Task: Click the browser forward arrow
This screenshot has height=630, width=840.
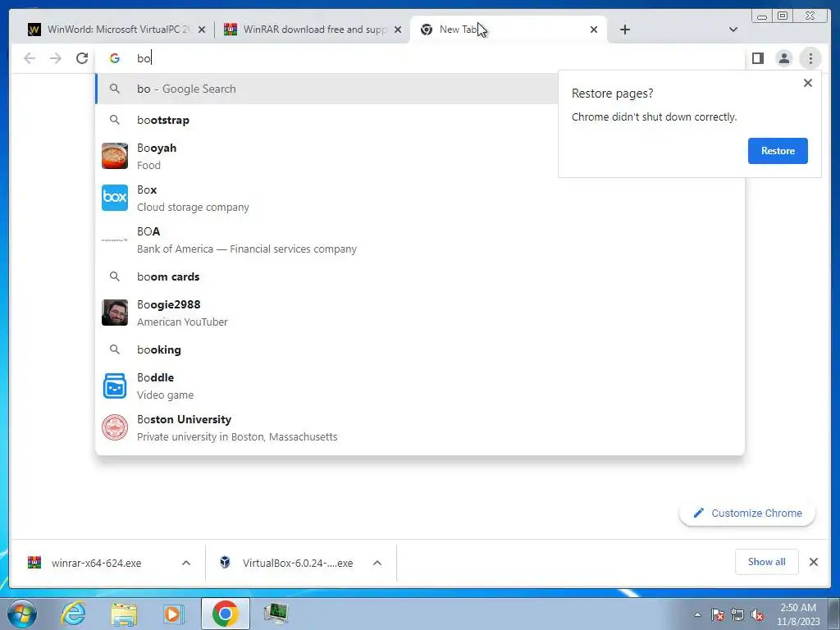Action: click(x=56, y=58)
